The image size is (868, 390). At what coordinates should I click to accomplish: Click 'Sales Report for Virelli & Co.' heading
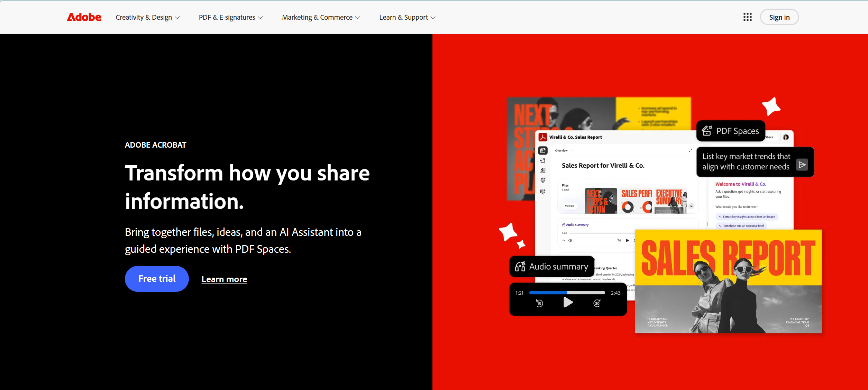(603, 166)
